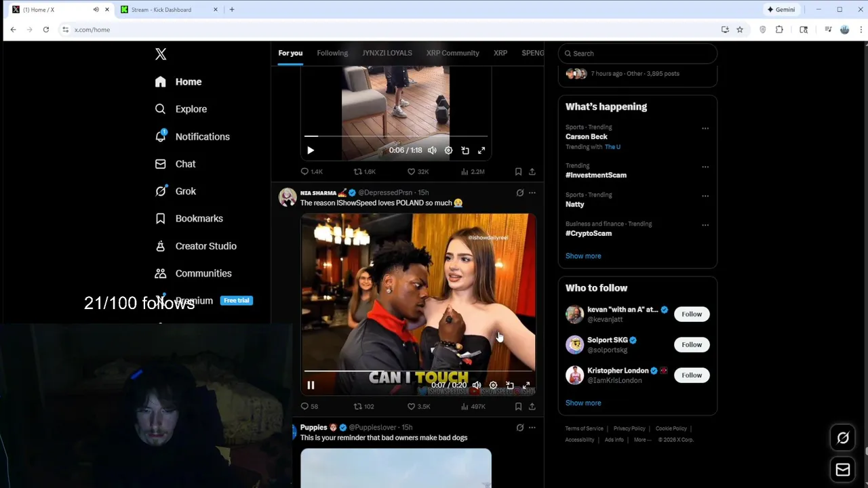
Task: Open Gemini in Chrome
Action: pyautogui.click(x=781, y=9)
